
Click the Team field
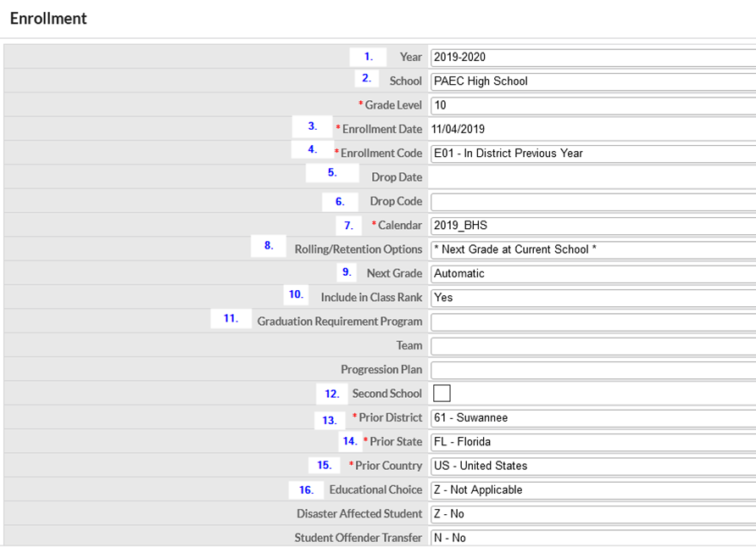(x=592, y=346)
